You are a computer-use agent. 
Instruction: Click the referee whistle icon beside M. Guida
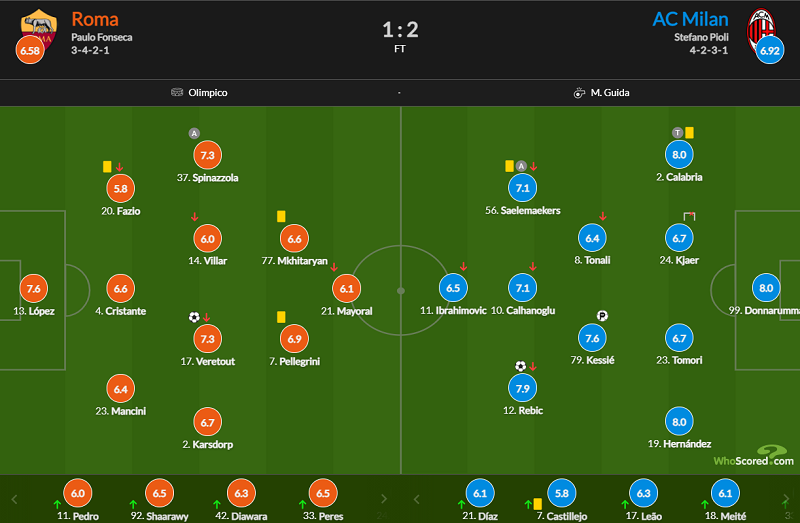pos(579,93)
